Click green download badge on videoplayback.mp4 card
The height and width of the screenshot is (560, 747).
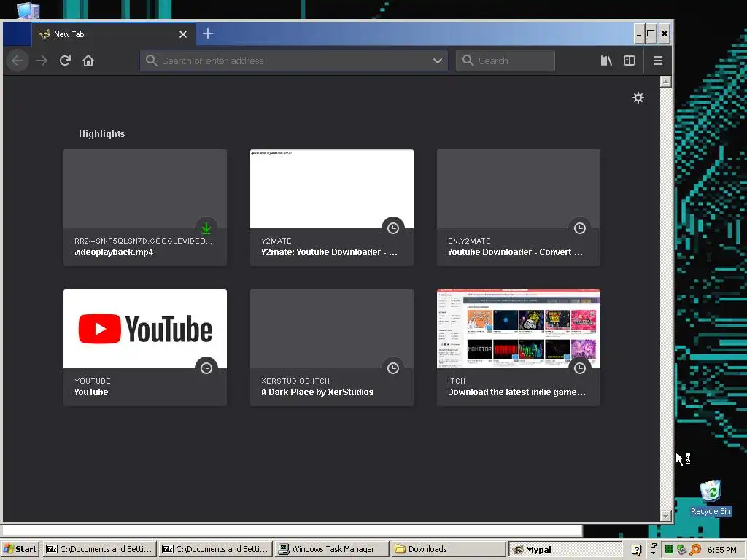206,228
